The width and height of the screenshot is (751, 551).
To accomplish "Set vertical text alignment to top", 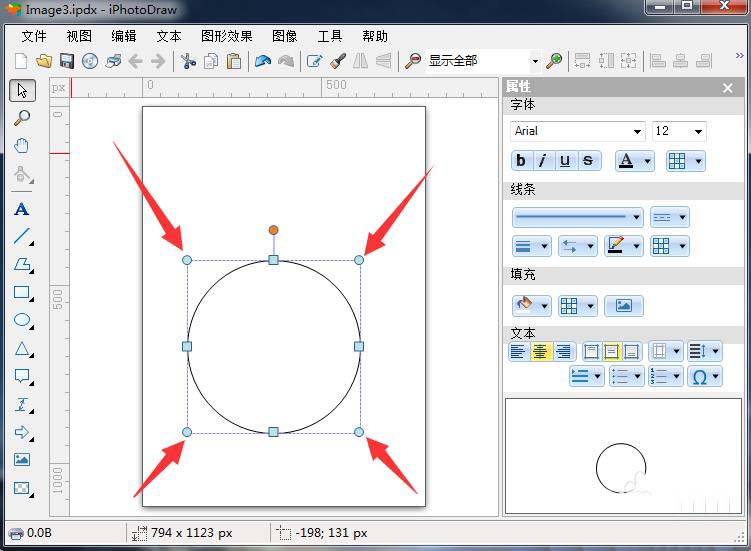I will (592, 351).
